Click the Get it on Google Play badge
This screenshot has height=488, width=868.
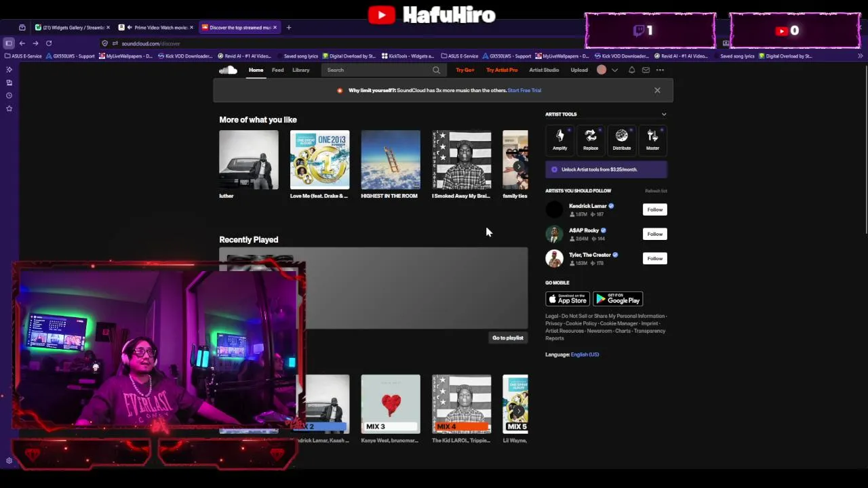coord(618,299)
